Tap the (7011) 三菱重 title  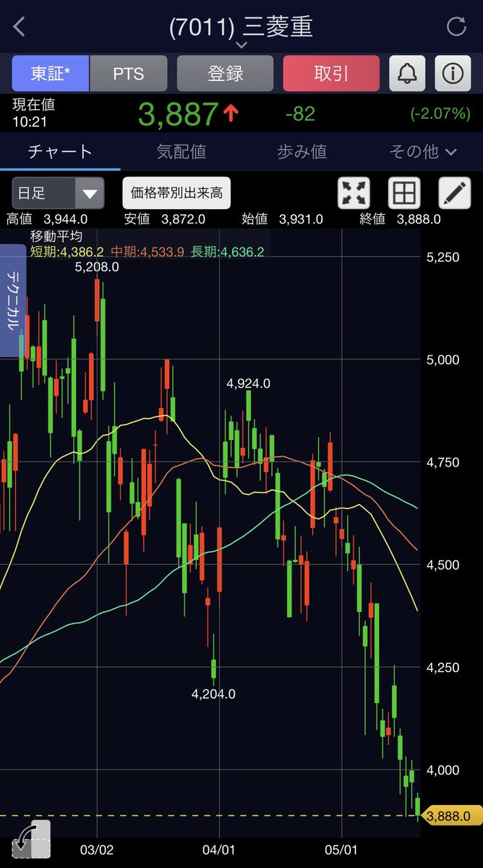point(241,27)
